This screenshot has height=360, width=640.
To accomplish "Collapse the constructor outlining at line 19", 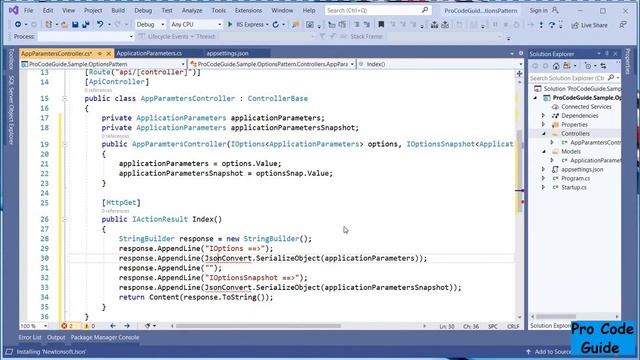I will click(x=65, y=144).
